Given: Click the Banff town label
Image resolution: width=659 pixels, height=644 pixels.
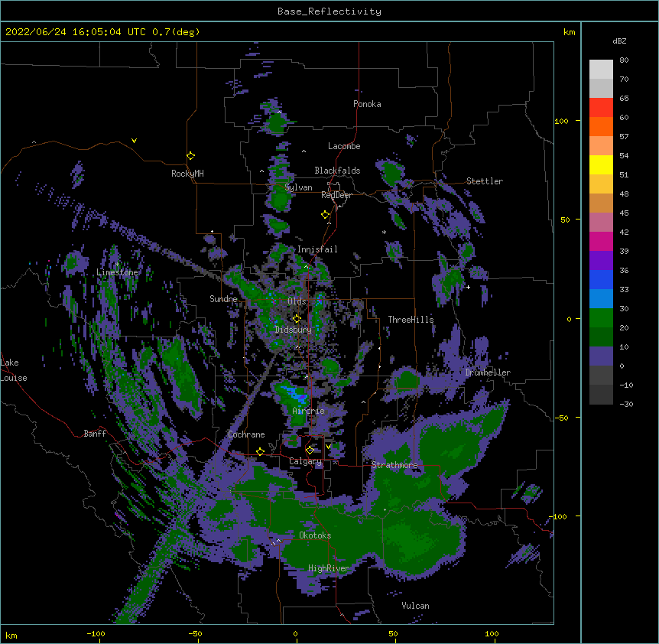Looking at the screenshot, I should pos(95,434).
